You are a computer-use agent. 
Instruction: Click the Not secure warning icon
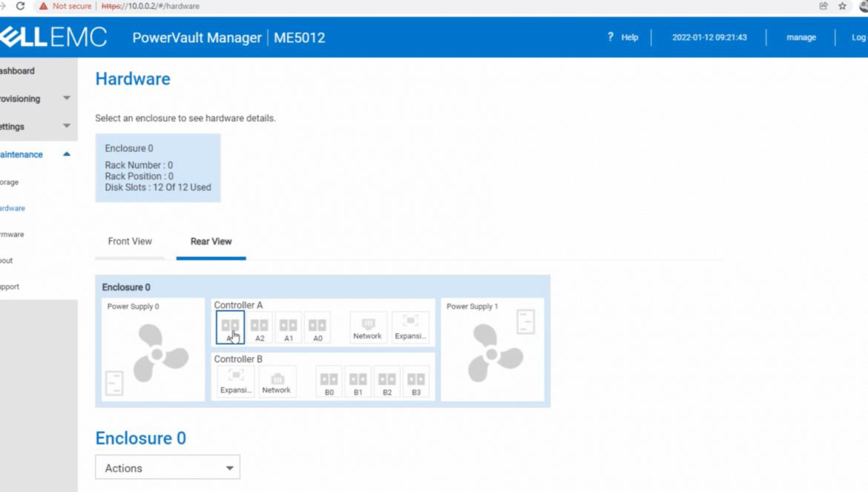click(43, 6)
